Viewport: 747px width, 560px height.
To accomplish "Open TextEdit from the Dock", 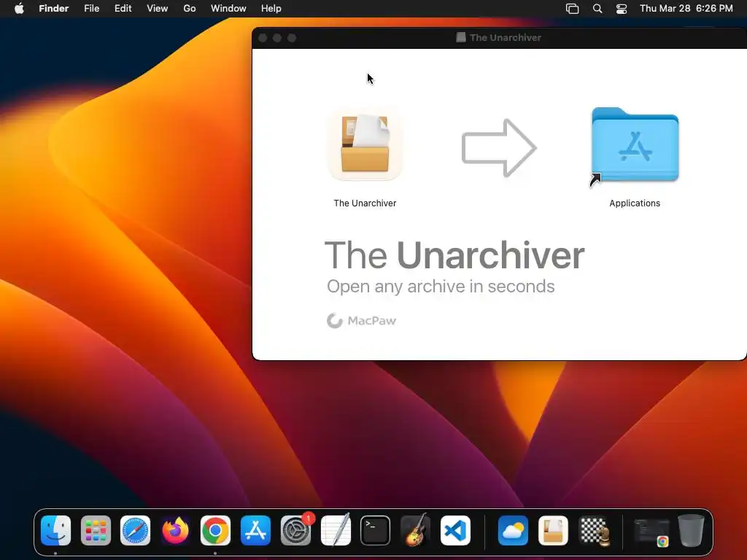I will pos(336,531).
